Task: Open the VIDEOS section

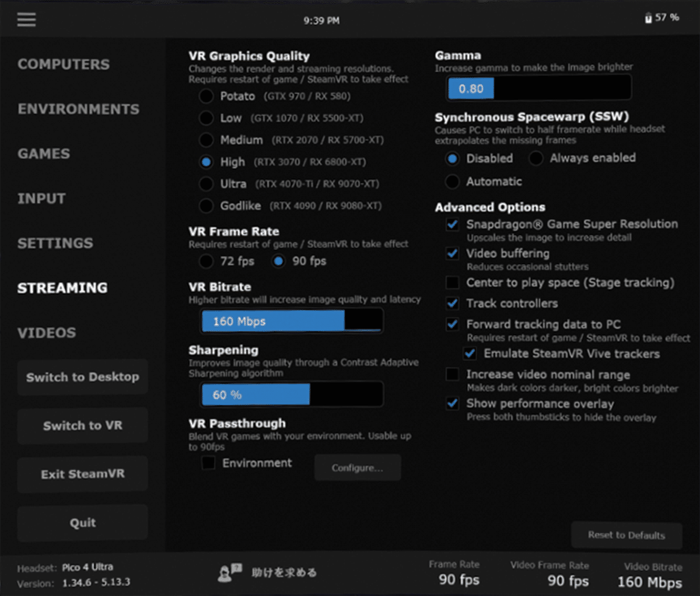Action: tap(47, 332)
